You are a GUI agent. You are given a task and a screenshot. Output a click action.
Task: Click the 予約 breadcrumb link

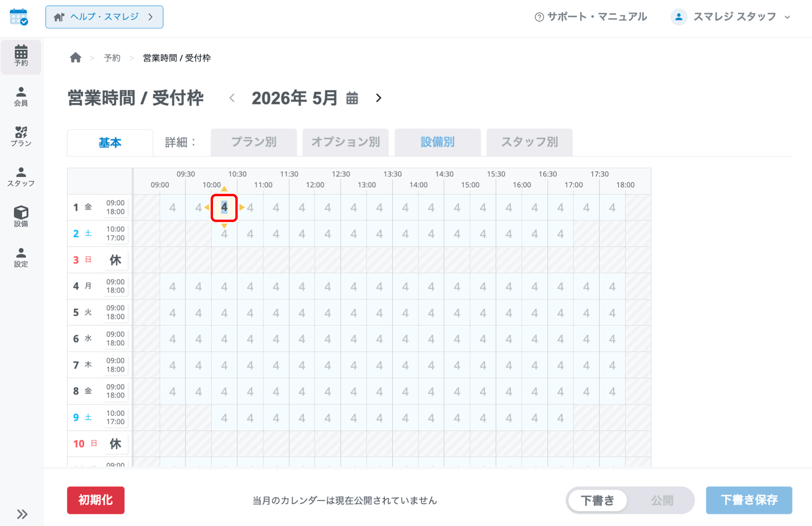pyautogui.click(x=112, y=58)
